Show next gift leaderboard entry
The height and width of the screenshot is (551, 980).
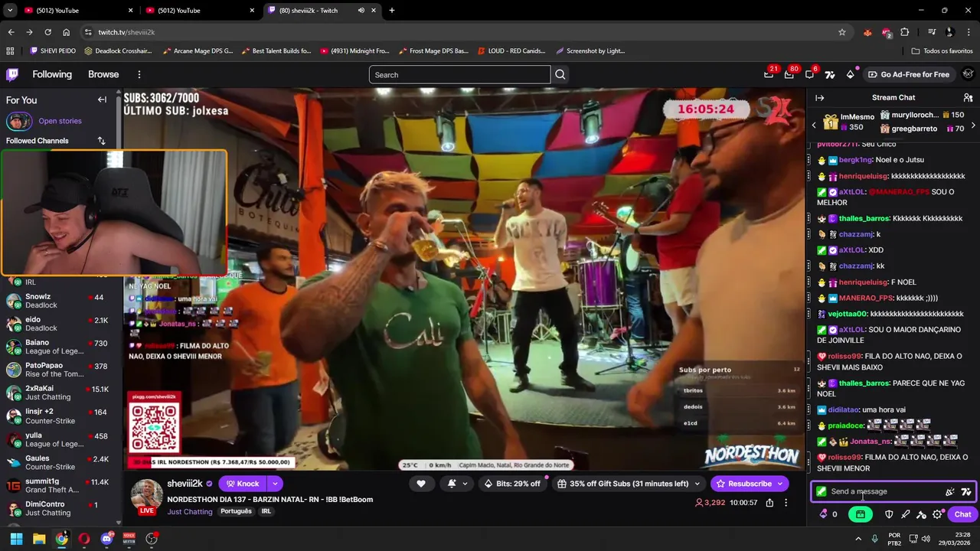(x=973, y=125)
